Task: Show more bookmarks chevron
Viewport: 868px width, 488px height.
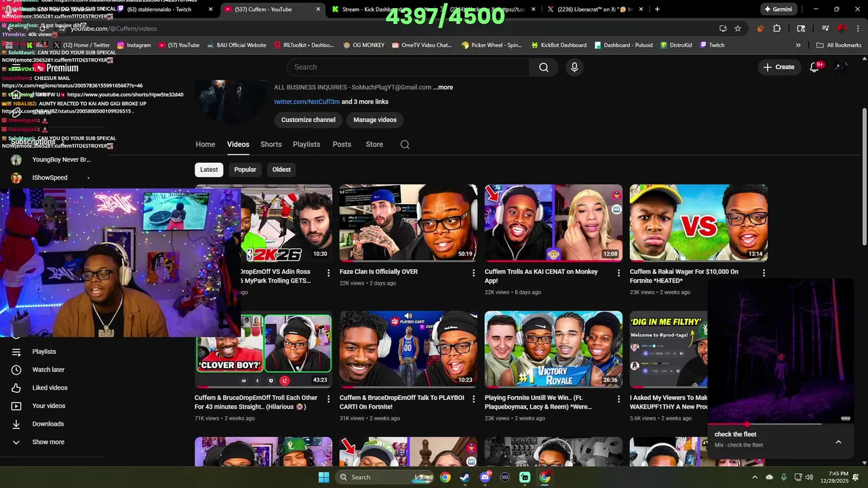Action: pos(798,45)
